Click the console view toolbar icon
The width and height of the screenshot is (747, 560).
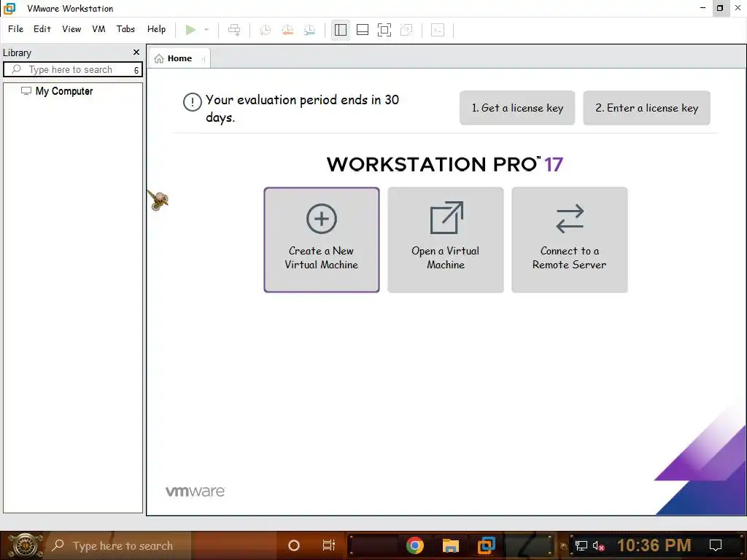tap(438, 30)
